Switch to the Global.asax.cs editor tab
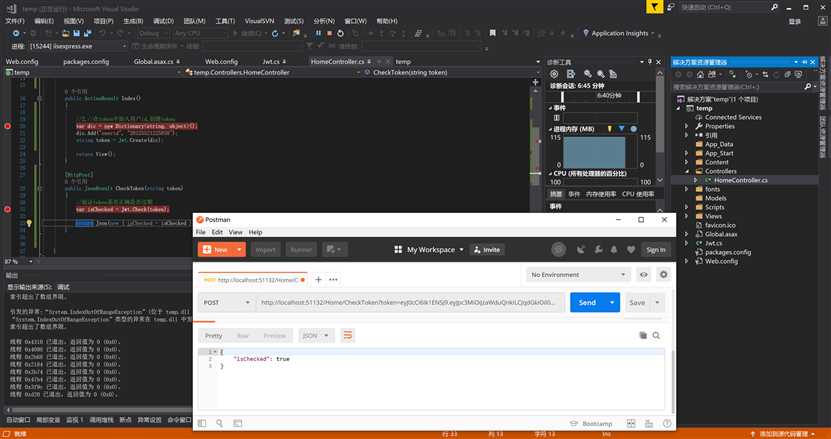831x439 pixels. (153, 62)
